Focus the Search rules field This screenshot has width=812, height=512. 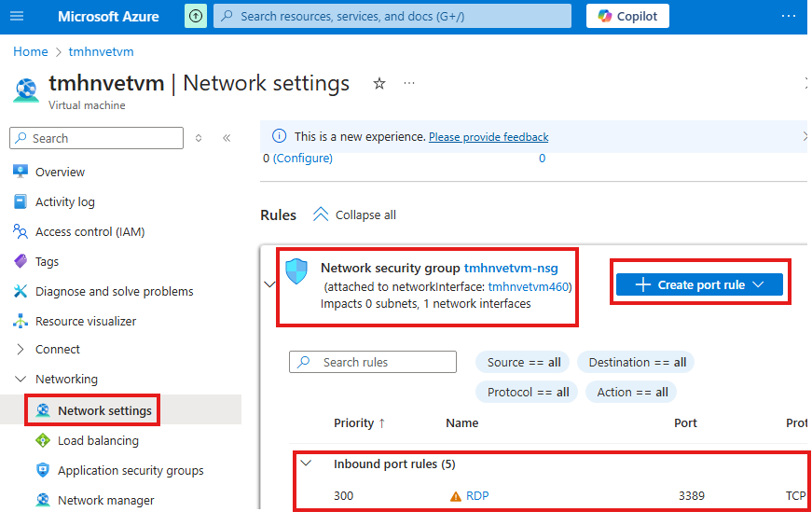(373, 362)
